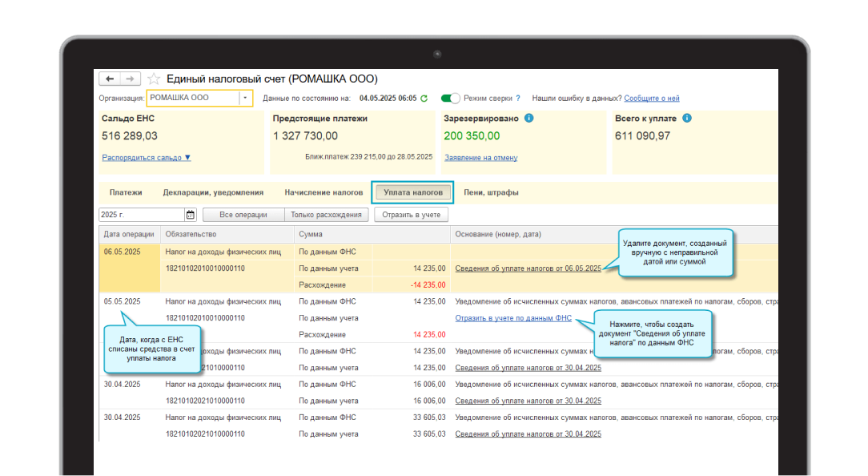The height and width of the screenshot is (476, 868).
Task: Go to Декларации, уведомления tab
Action: tap(213, 192)
